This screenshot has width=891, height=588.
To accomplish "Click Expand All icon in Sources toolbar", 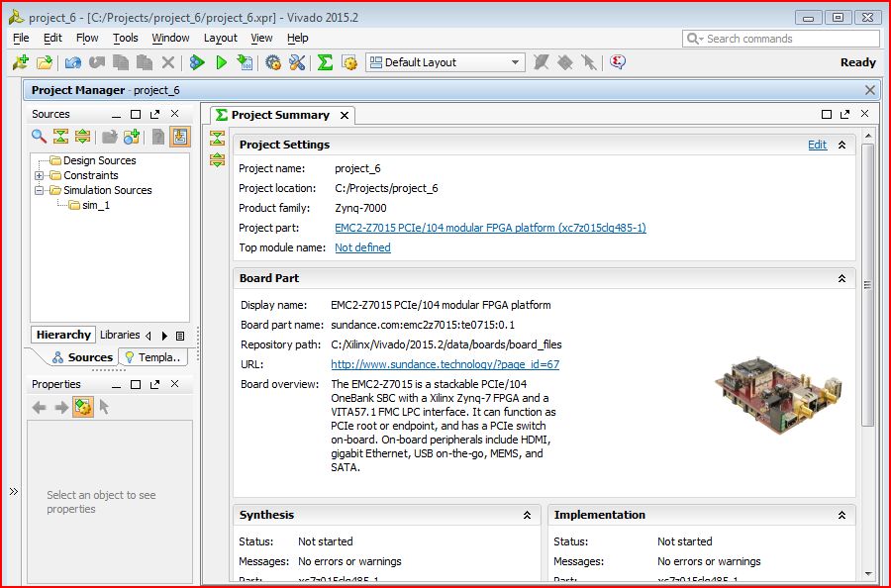I will 83,137.
